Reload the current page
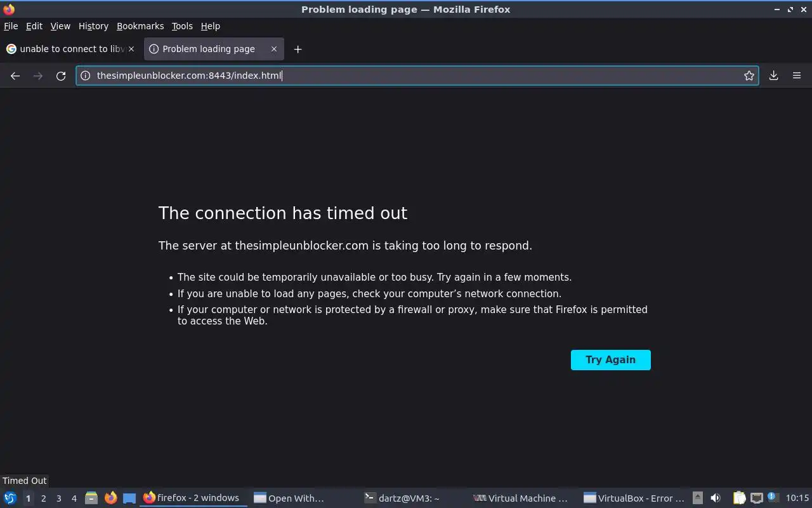 pos(61,76)
